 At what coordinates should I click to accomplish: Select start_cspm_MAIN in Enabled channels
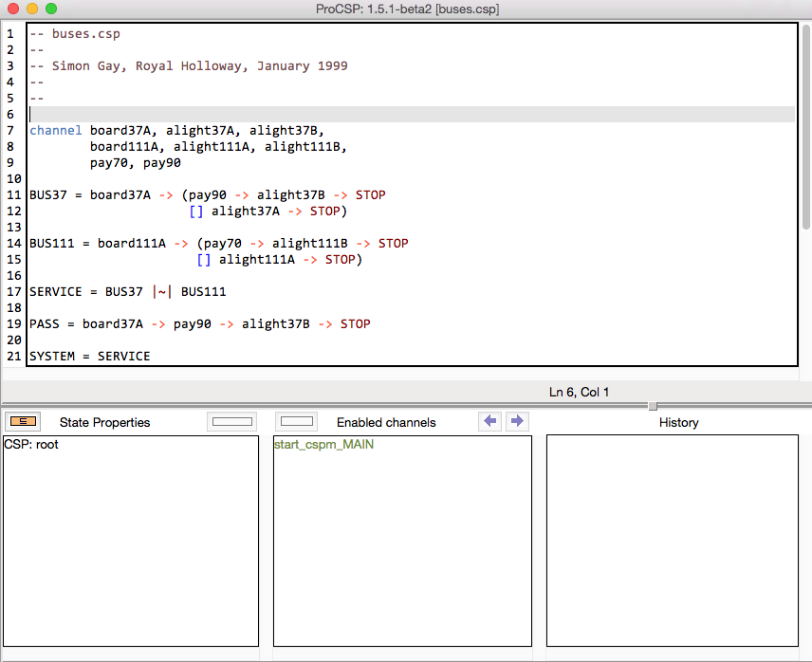click(323, 445)
